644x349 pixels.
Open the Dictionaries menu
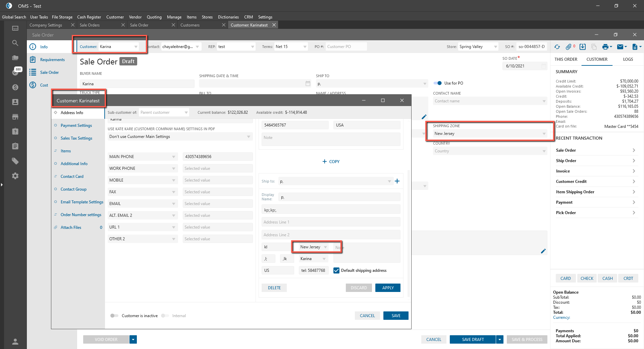228,17
